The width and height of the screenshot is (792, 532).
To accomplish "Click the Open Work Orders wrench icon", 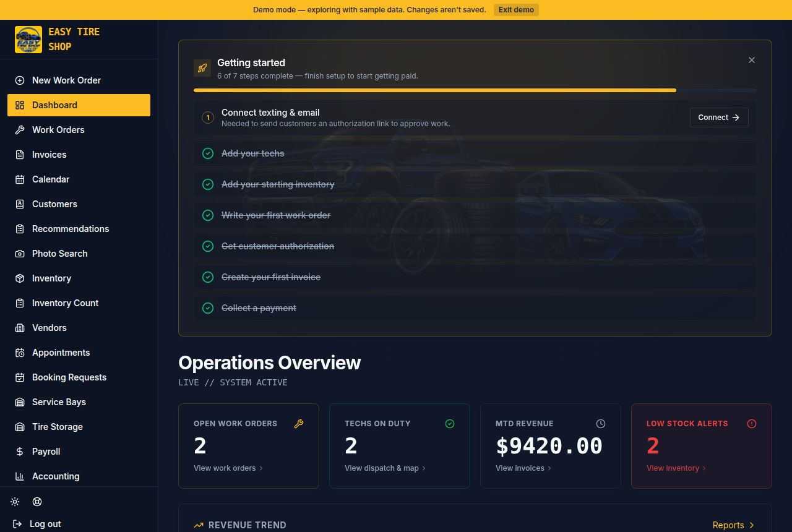I will (x=299, y=424).
